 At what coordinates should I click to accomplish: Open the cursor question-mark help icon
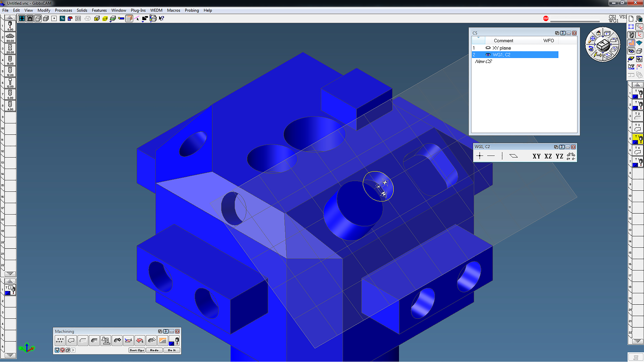[162, 18]
